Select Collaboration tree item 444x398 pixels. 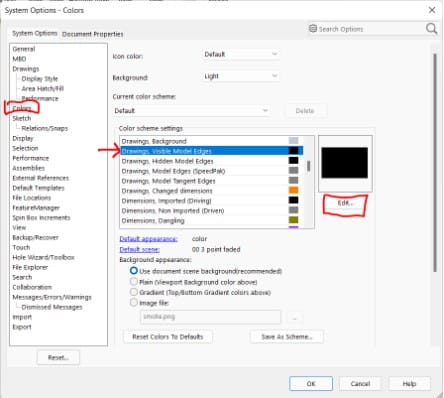tap(32, 287)
